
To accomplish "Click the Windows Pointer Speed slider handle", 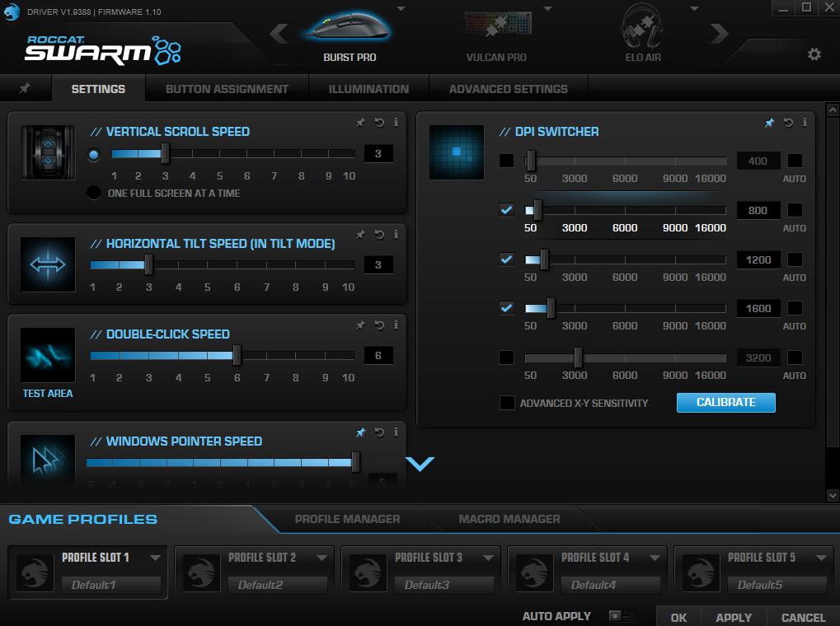I will coord(355,461).
